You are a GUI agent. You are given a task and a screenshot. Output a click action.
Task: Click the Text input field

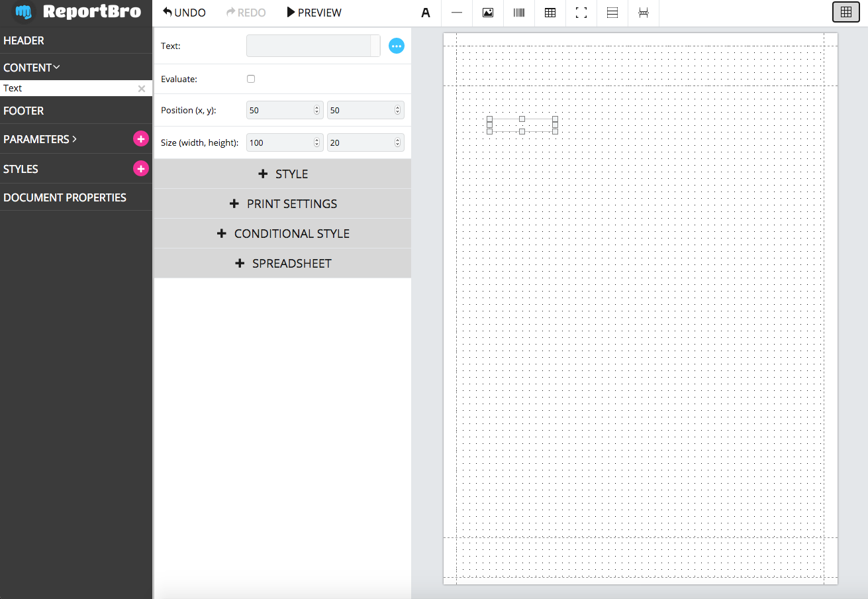pos(313,46)
